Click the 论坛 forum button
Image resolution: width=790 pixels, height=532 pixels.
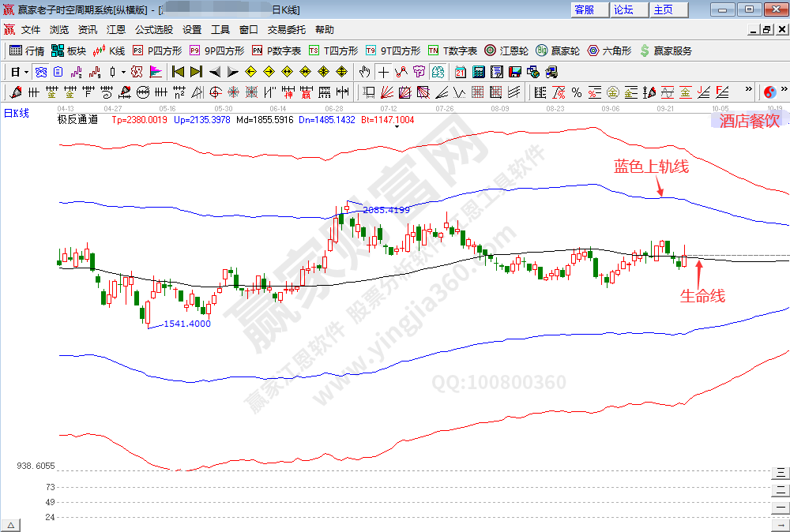(623, 9)
